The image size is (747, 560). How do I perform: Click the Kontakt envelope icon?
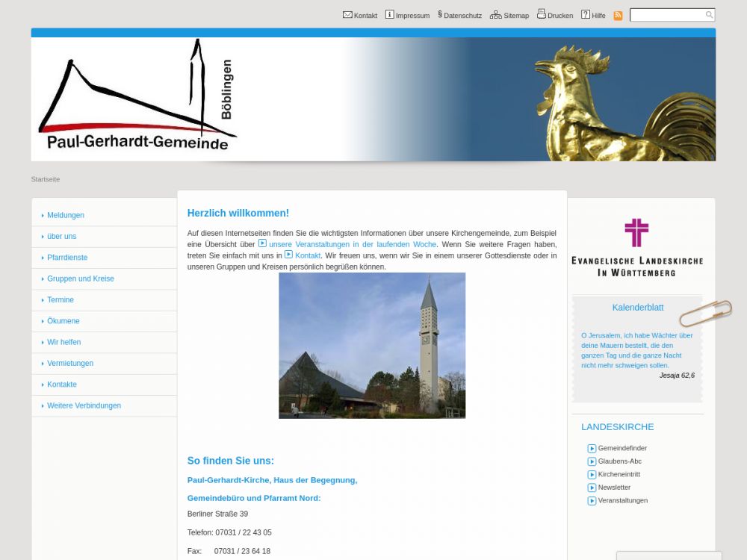347,14
